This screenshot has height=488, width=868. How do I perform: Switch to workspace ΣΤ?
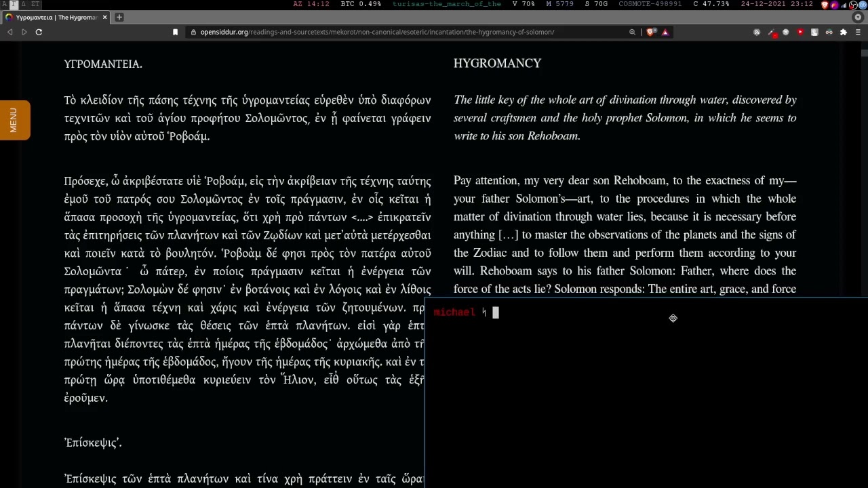click(x=35, y=4)
